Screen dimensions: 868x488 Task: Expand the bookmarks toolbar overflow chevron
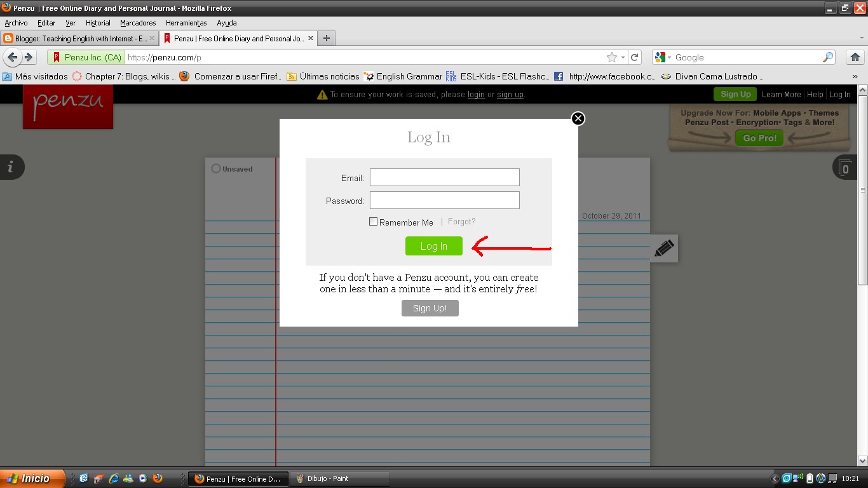(855, 76)
